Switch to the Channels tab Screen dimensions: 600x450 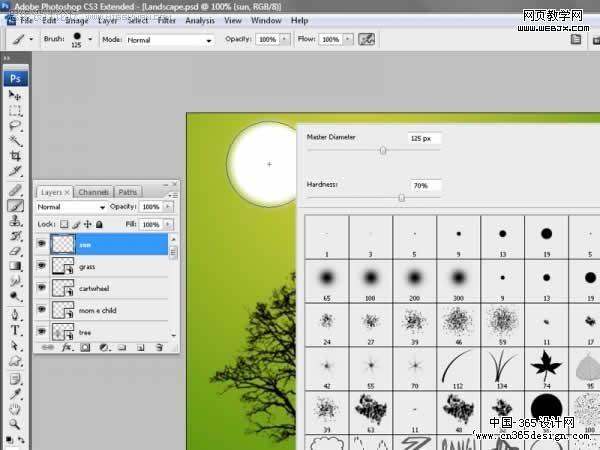pos(94,192)
